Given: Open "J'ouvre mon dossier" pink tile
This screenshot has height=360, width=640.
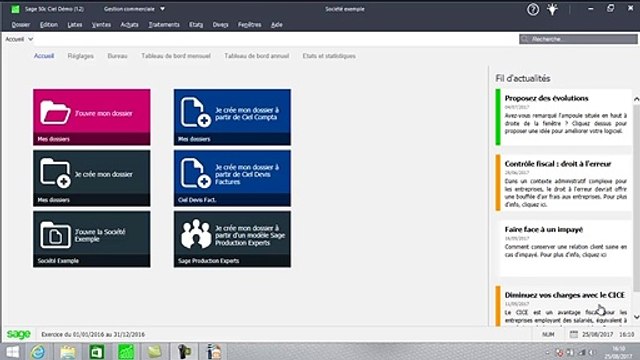Looking at the screenshot, I should pyautogui.click(x=92, y=117).
